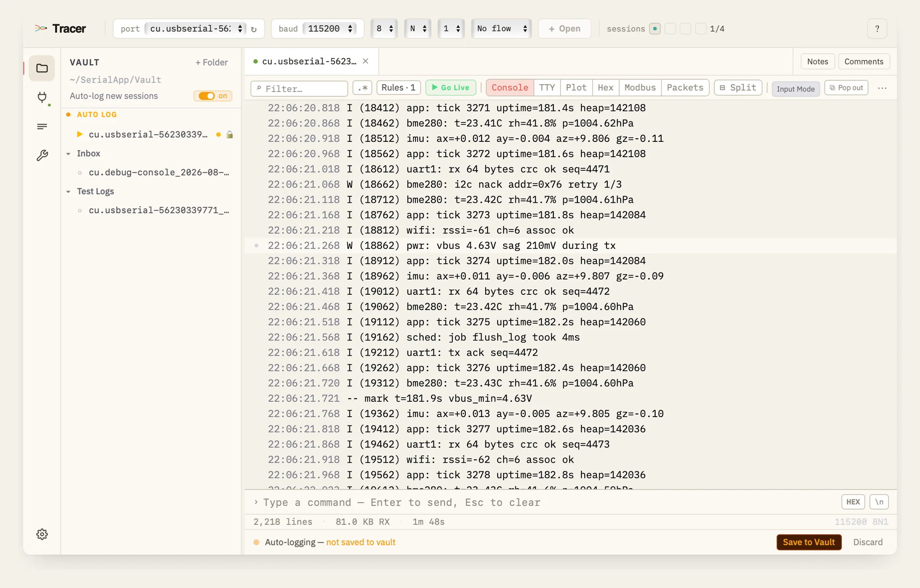Close the cu.usbserial-5623 tab
Image resolution: width=920 pixels, height=588 pixels.
[x=366, y=61]
